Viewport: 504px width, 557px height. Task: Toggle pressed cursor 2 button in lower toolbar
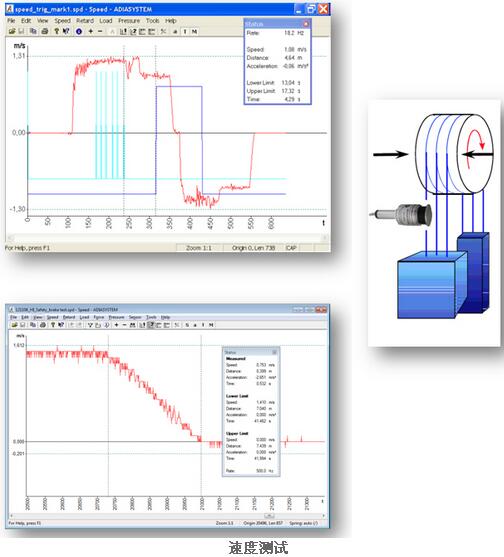point(151,325)
